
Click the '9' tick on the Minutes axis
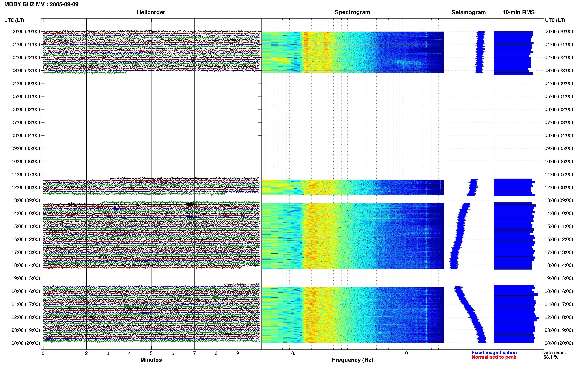coord(238,353)
